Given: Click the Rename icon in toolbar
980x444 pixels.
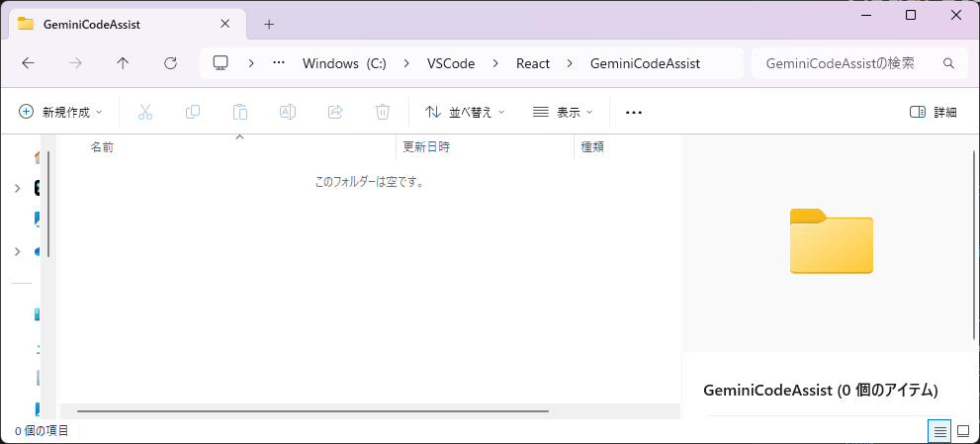Looking at the screenshot, I should 288,112.
